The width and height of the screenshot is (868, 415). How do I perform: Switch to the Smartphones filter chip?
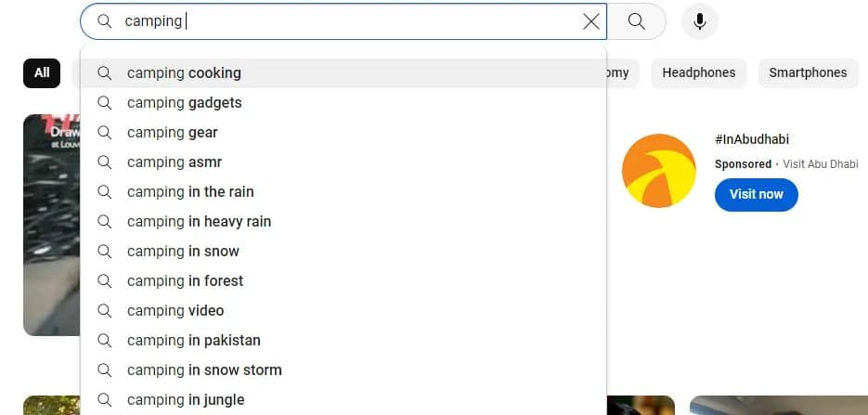808,73
